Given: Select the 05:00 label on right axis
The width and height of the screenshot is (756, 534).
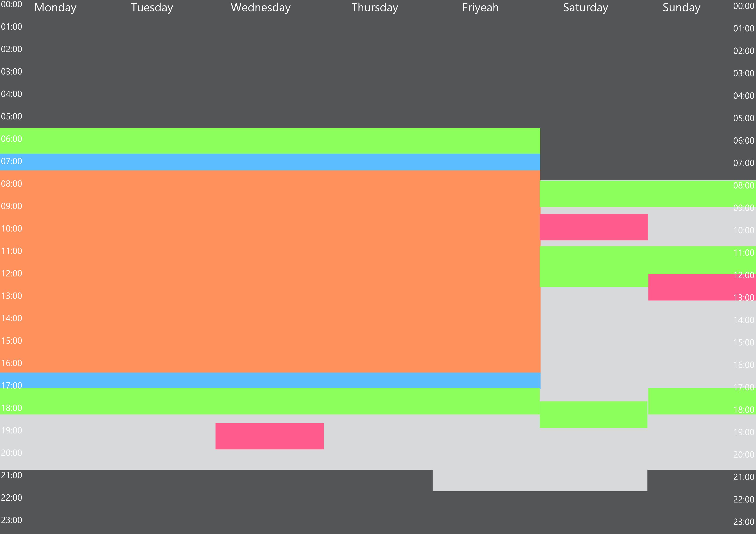Looking at the screenshot, I should 744,118.
